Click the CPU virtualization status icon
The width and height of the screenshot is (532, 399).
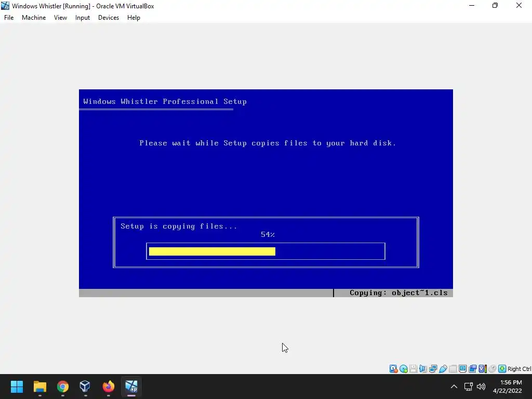pos(483,368)
